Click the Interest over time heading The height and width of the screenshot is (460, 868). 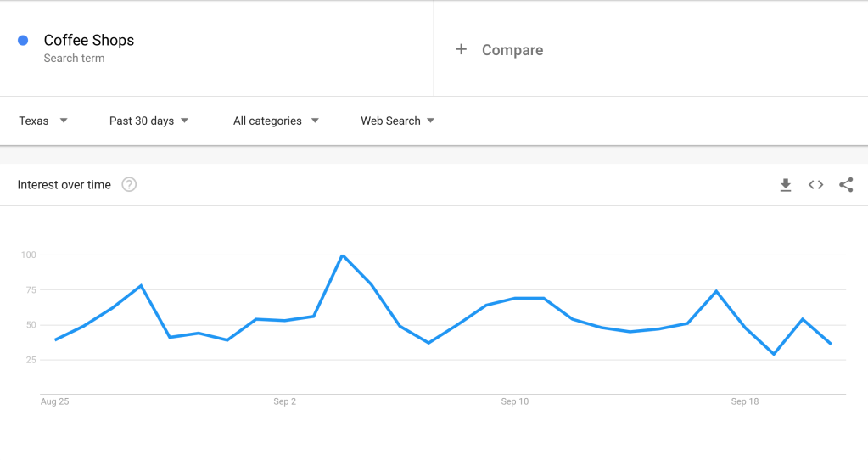point(64,185)
